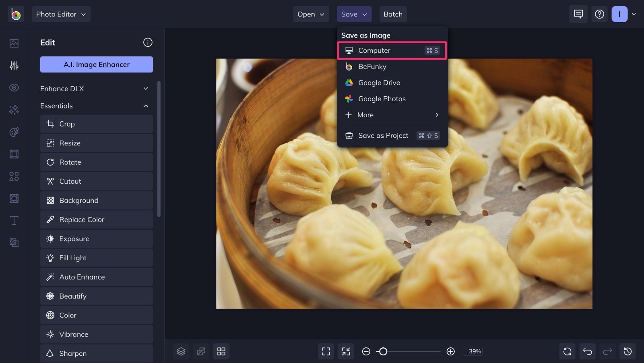Open the help question mark icon

[x=599, y=14]
